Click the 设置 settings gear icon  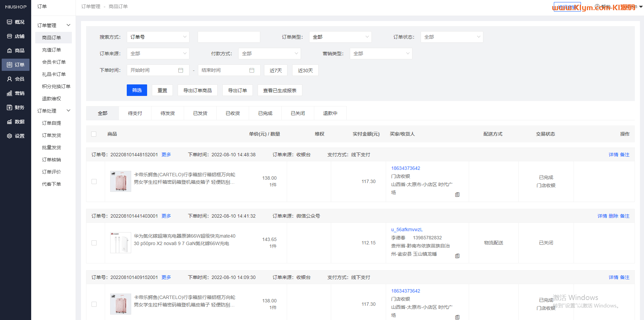click(9, 136)
